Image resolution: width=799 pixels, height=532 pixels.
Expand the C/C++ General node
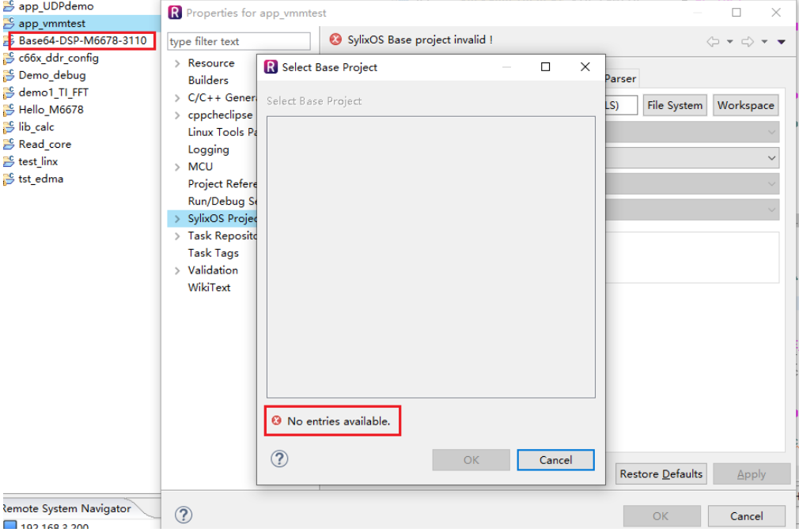[177, 98]
